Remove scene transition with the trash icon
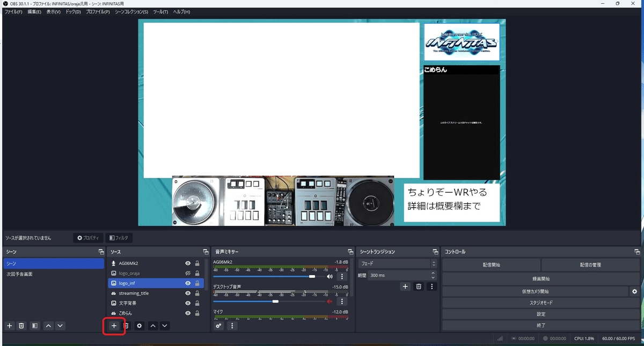644x346 pixels. (419, 286)
